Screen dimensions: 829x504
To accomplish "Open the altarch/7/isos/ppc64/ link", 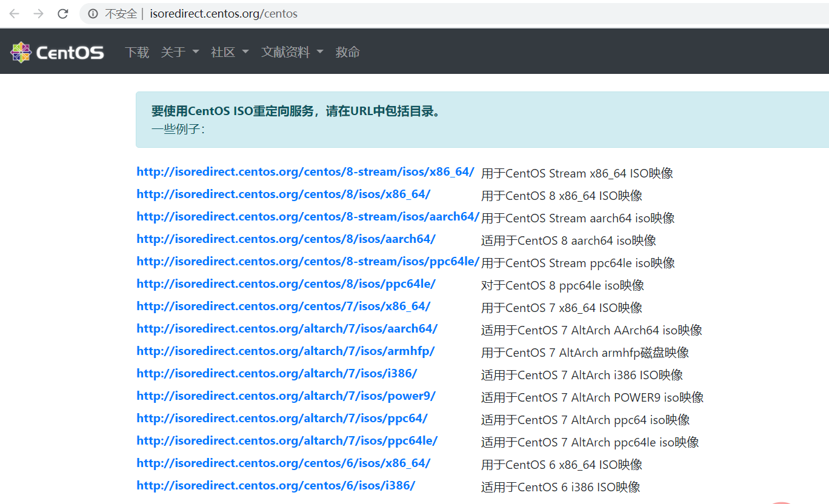I will pyautogui.click(x=282, y=419).
